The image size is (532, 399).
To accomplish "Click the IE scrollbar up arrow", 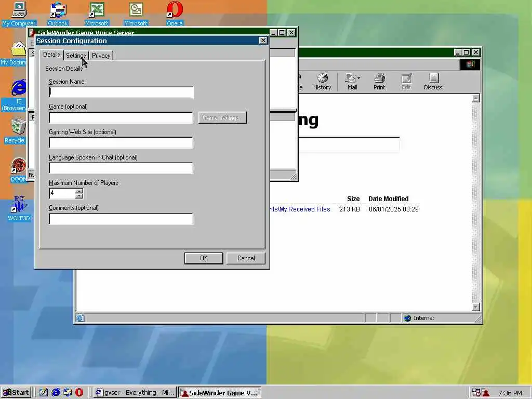I will pyautogui.click(x=476, y=98).
